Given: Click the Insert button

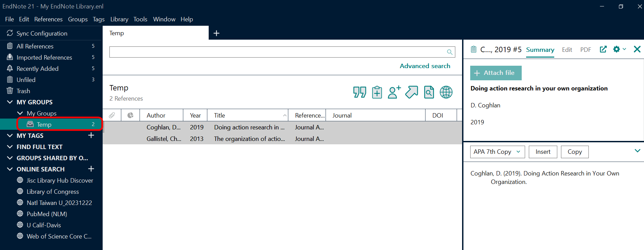Looking at the screenshot, I should (543, 152).
